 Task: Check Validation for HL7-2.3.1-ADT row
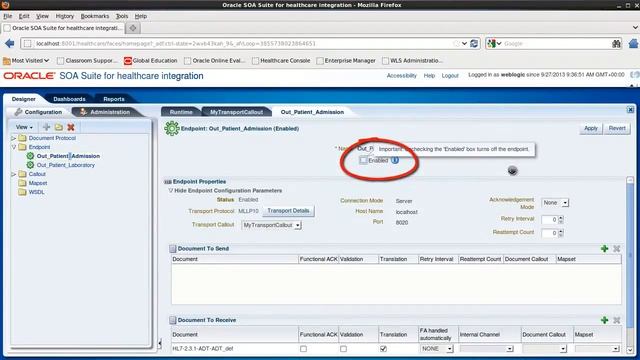click(343, 349)
